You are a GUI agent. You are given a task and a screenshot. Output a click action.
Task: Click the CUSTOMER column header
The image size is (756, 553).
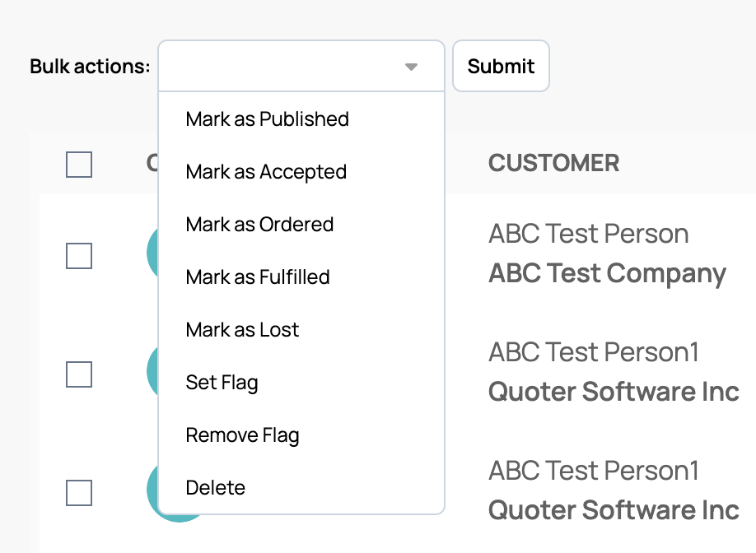pyautogui.click(x=553, y=163)
